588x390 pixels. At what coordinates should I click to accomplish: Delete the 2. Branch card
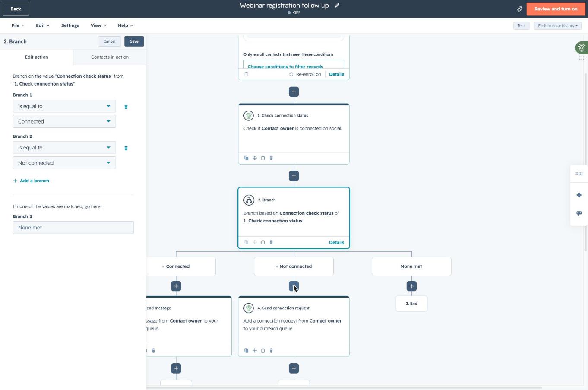point(271,242)
